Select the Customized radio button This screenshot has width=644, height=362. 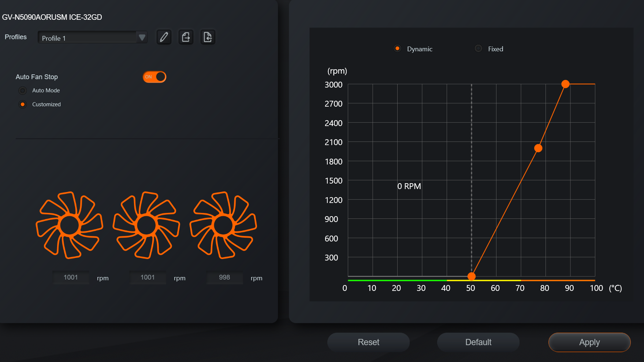click(x=23, y=104)
